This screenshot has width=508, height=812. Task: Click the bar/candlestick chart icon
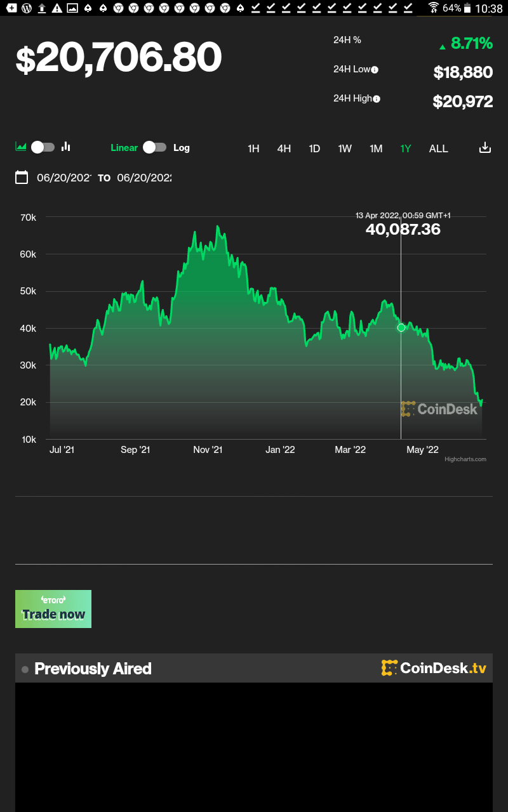66,147
